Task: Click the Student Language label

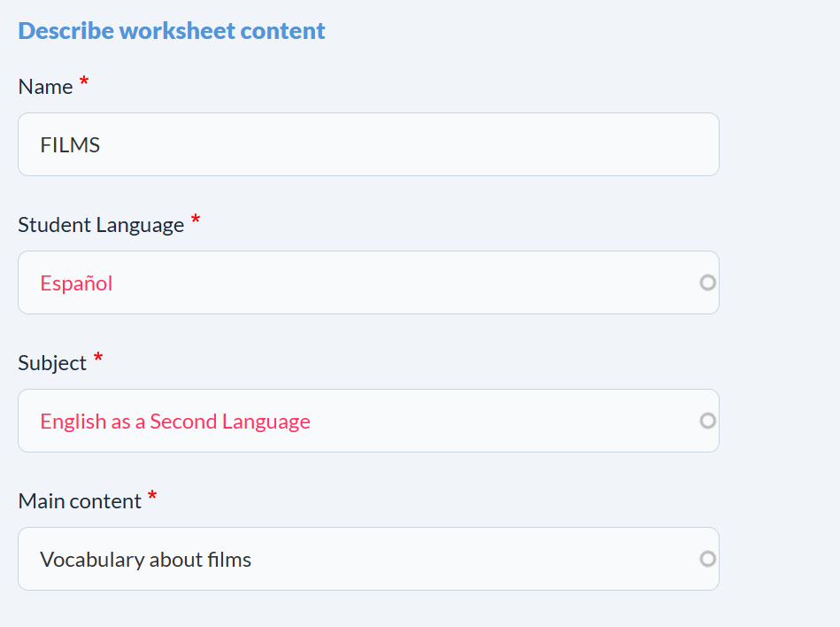Action: [101, 225]
